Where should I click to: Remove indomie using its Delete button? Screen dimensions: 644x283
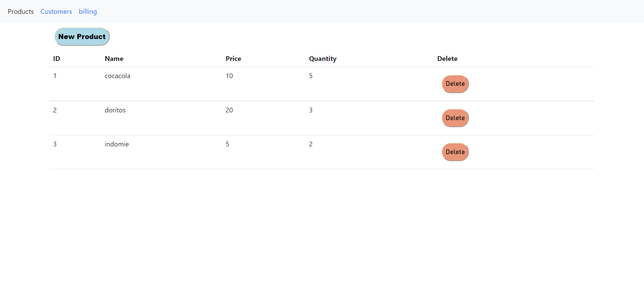coord(455,152)
